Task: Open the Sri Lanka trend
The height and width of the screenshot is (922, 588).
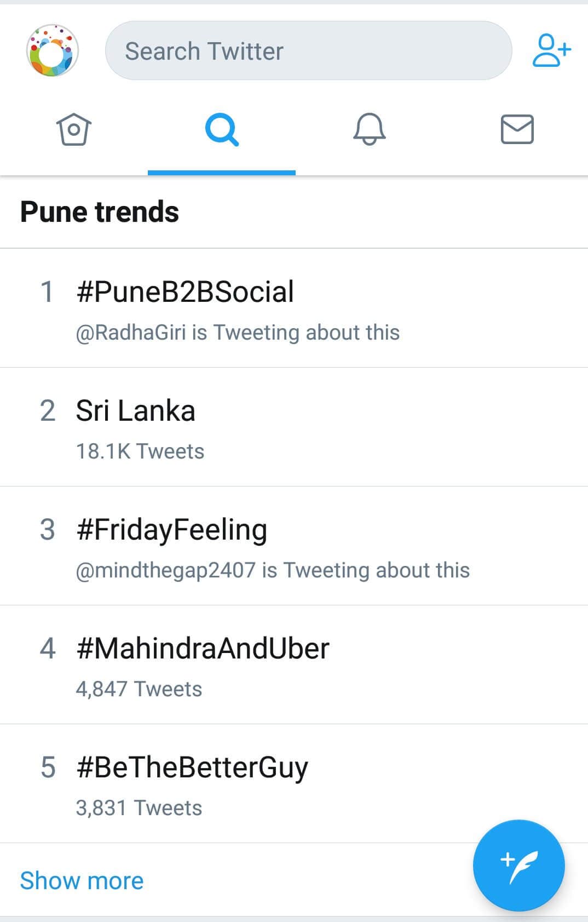Action: click(135, 410)
